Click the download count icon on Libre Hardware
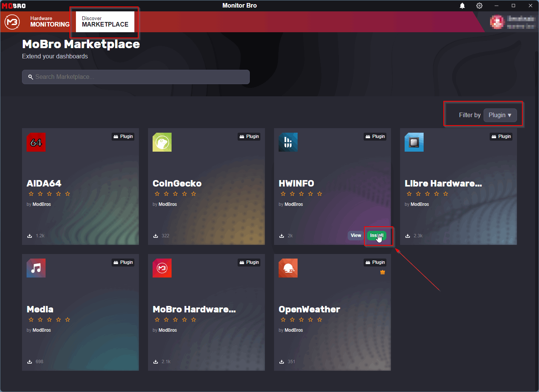Viewport: 539px width, 392px height. tap(408, 236)
